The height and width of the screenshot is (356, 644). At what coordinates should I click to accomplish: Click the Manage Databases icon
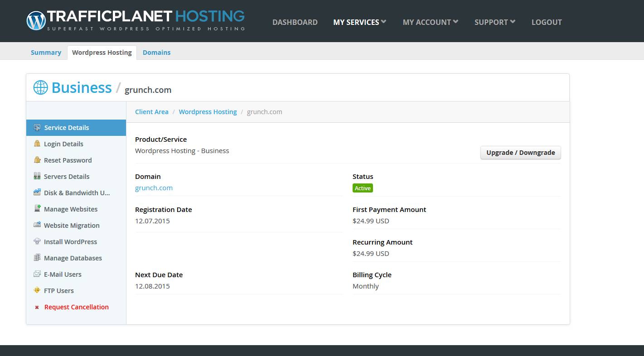pos(37,258)
